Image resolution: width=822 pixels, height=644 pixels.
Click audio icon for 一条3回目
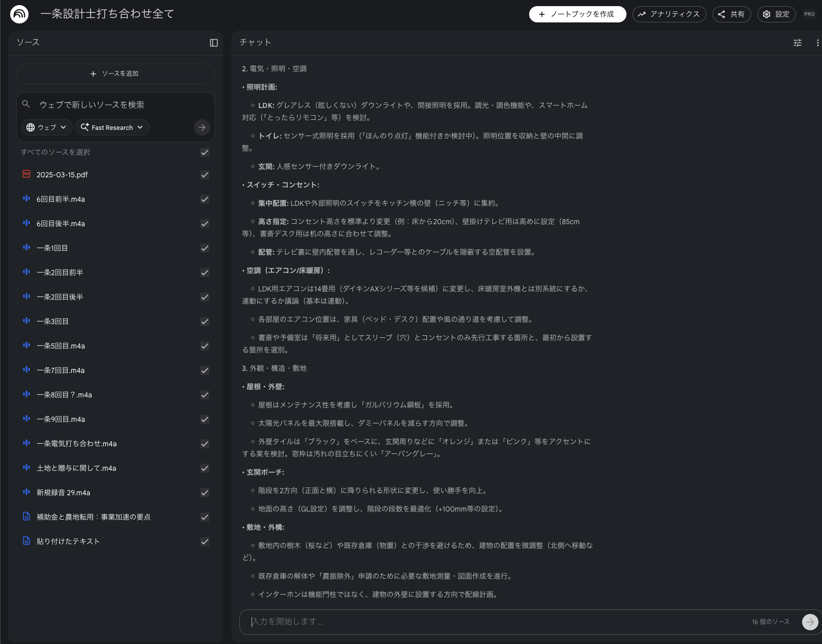click(26, 321)
